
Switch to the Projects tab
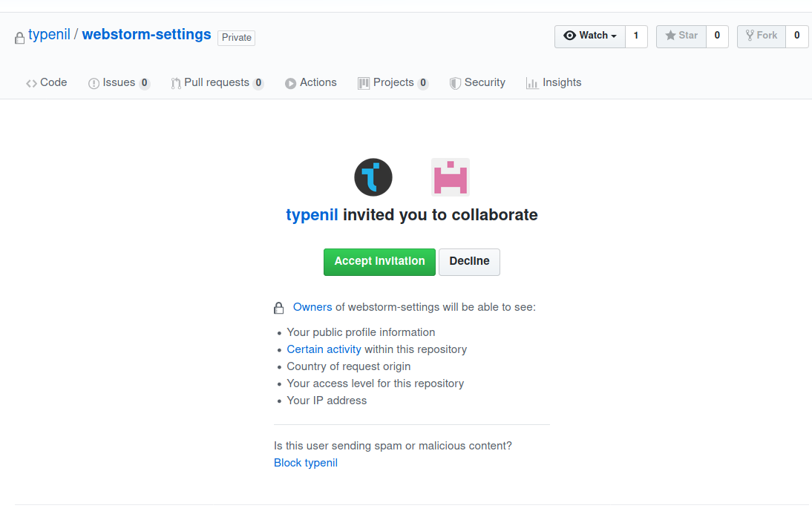tap(393, 83)
